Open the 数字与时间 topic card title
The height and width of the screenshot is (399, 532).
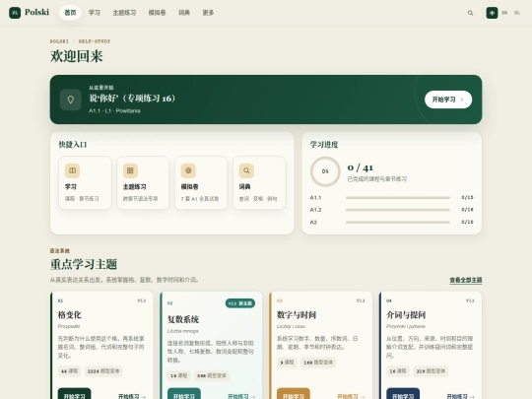(297, 315)
